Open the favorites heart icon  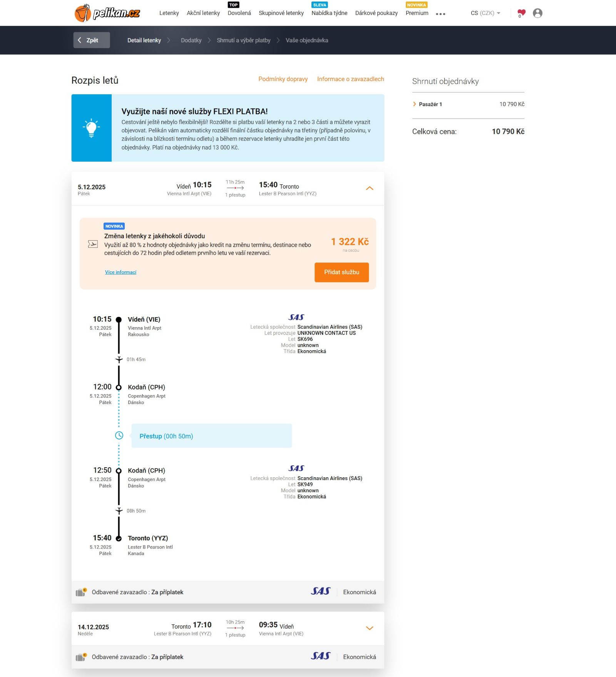pos(521,13)
